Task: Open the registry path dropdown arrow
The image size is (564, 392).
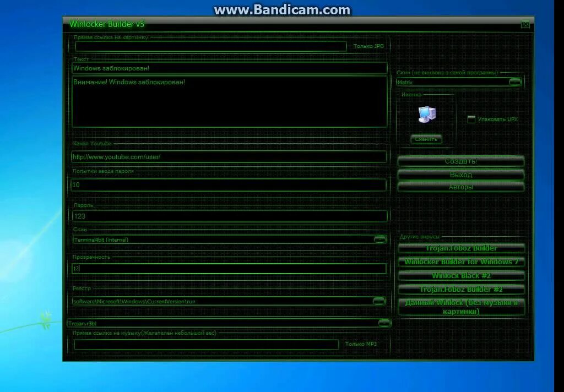Action: (379, 301)
